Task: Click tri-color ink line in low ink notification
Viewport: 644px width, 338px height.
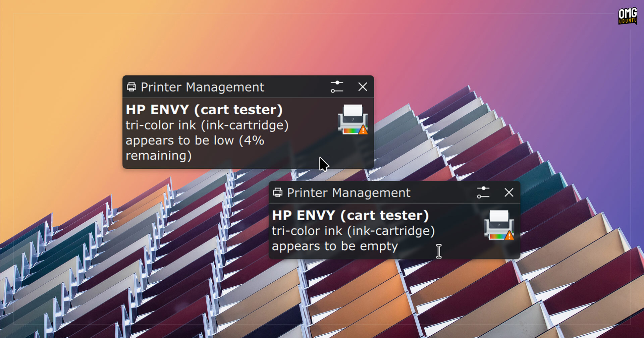Action: point(207,125)
